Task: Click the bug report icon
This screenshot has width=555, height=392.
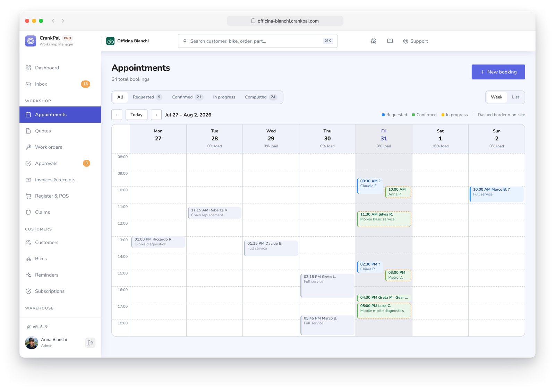Action: [x=373, y=41]
